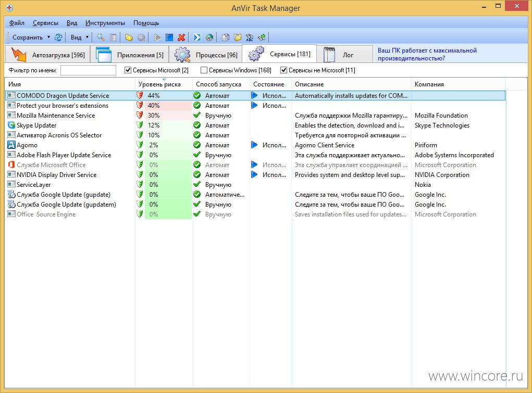This screenshot has width=532, height=393.
Task: Switch to the Лог tab
Action: tap(344, 54)
